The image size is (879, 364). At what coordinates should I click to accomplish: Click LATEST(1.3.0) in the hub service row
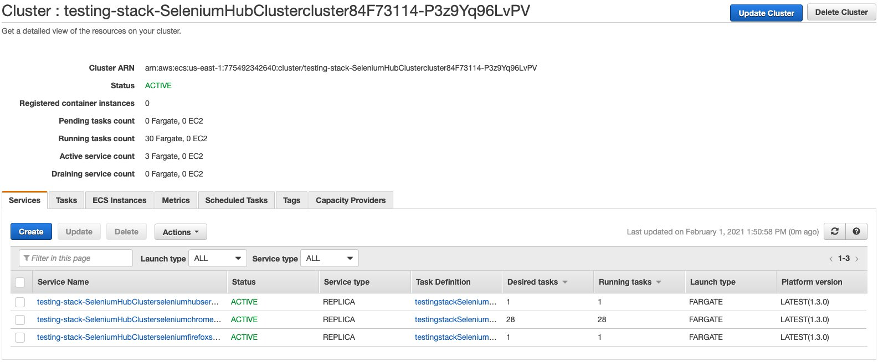point(805,302)
